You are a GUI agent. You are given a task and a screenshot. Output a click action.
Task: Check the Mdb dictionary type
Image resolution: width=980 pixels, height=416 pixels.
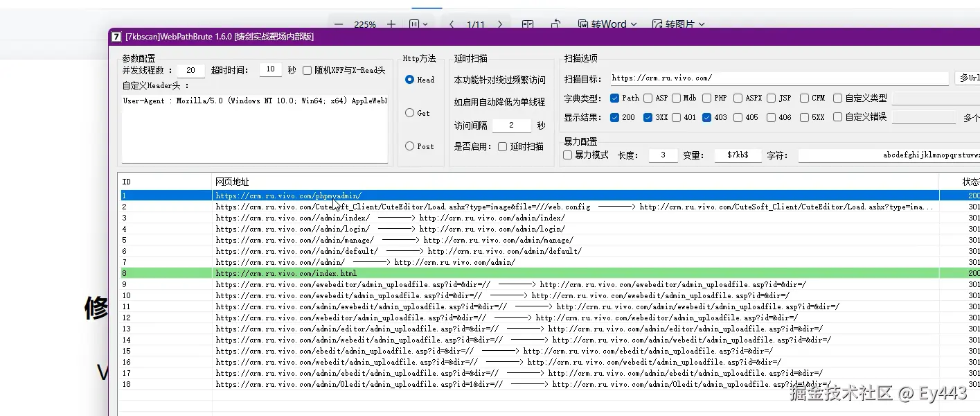click(676, 98)
